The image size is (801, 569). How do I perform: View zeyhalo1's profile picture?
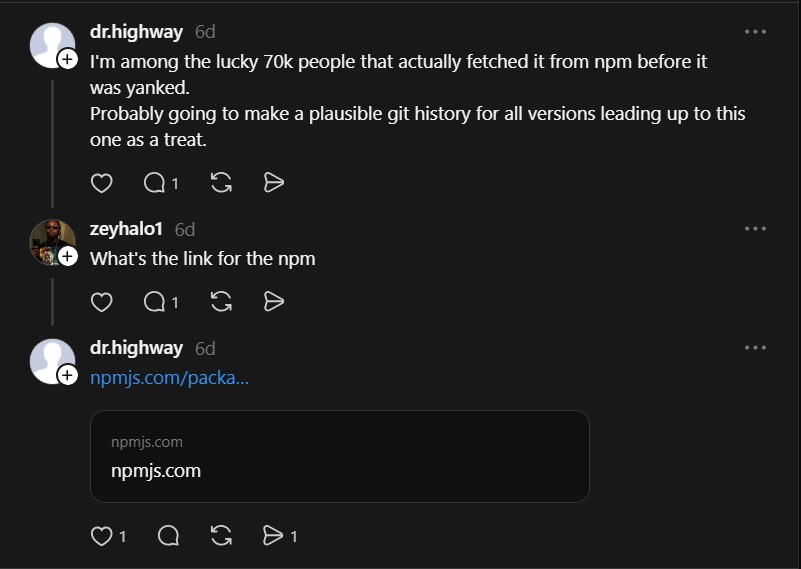[x=50, y=240]
